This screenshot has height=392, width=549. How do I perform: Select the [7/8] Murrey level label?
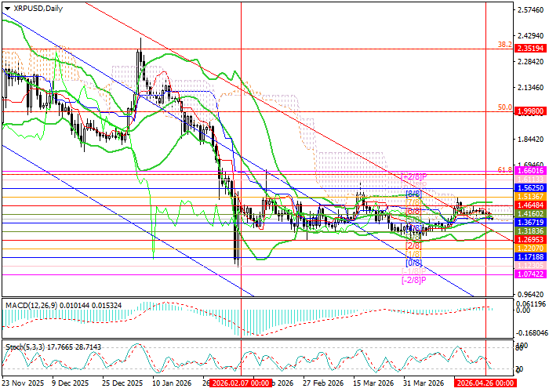coord(414,202)
